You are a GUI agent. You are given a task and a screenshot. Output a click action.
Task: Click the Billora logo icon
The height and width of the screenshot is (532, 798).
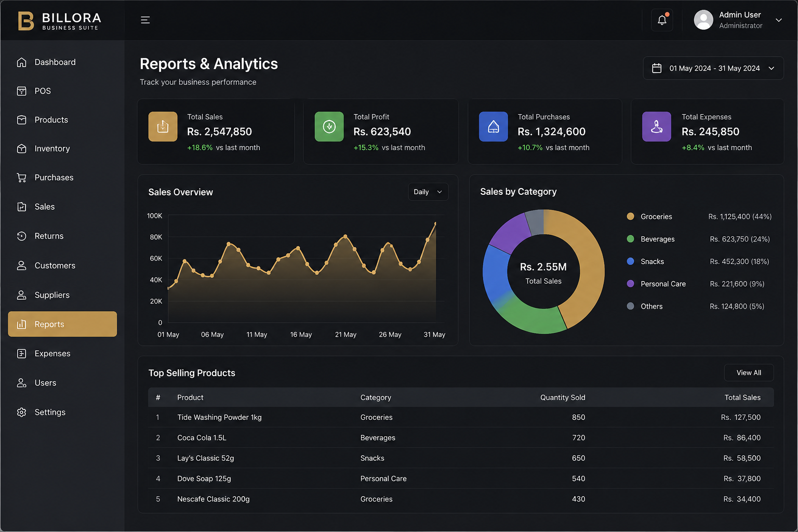click(26, 21)
